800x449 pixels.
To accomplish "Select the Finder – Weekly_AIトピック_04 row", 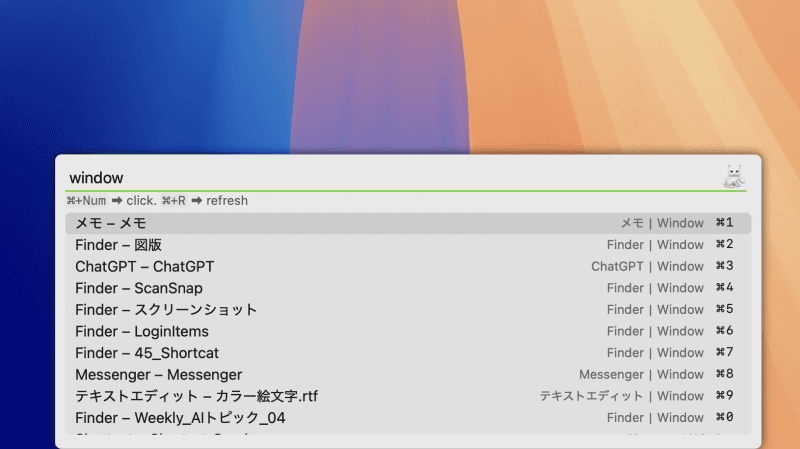I will coord(408,418).
